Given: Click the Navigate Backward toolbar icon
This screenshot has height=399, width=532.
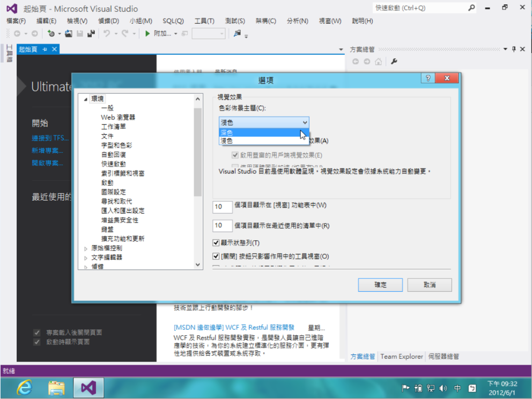Looking at the screenshot, I should pos(17,34).
